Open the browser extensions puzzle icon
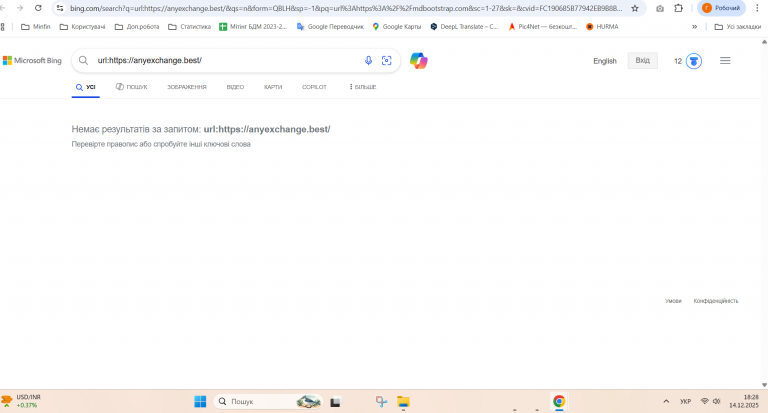Image resolution: width=768 pixels, height=413 pixels. [x=678, y=8]
